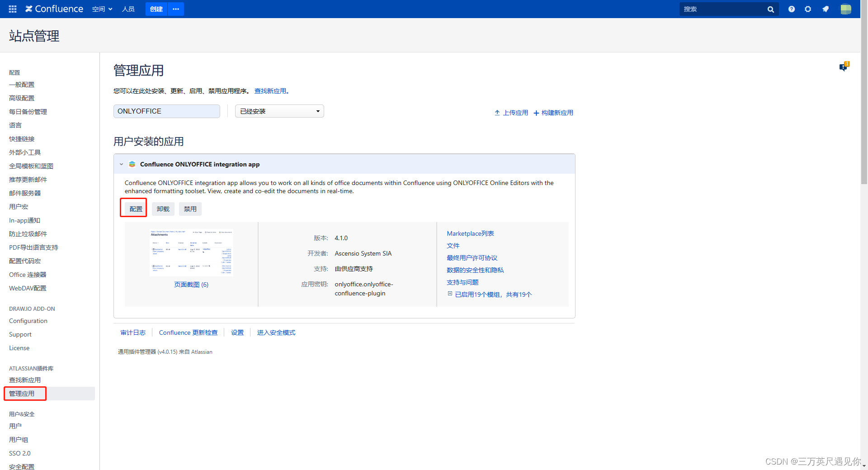The height and width of the screenshot is (470, 868).
Task: Click the 创建 button
Action: (156, 9)
